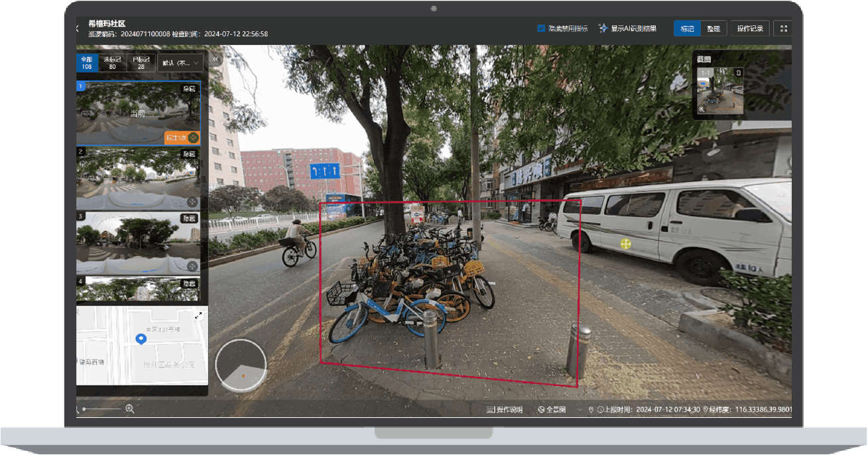
Task: Switch to the 整理 tab
Action: 713,29
